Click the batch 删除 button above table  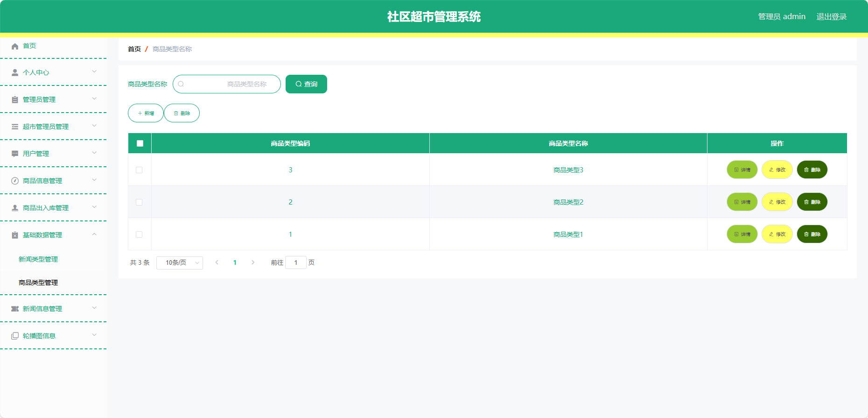182,113
